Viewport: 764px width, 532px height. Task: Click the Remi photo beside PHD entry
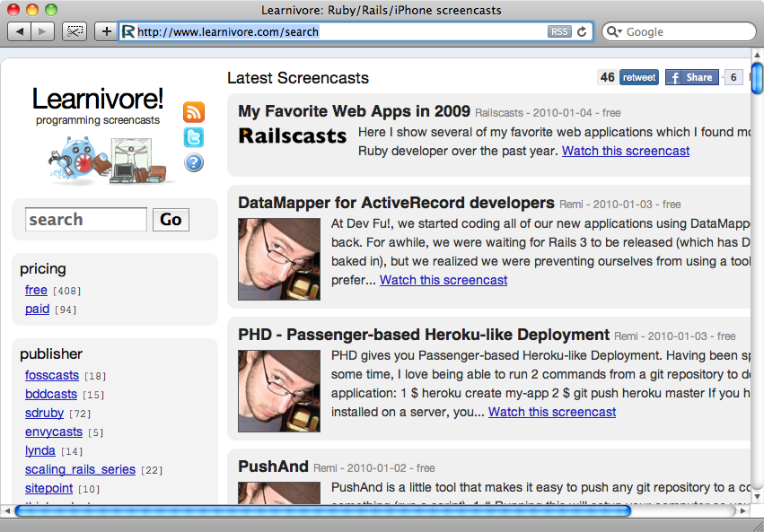(279, 391)
